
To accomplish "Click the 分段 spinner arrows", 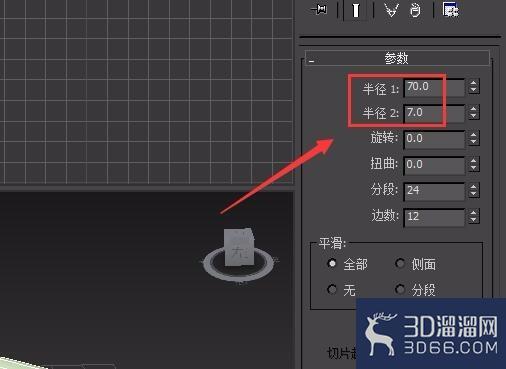I will [x=473, y=190].
